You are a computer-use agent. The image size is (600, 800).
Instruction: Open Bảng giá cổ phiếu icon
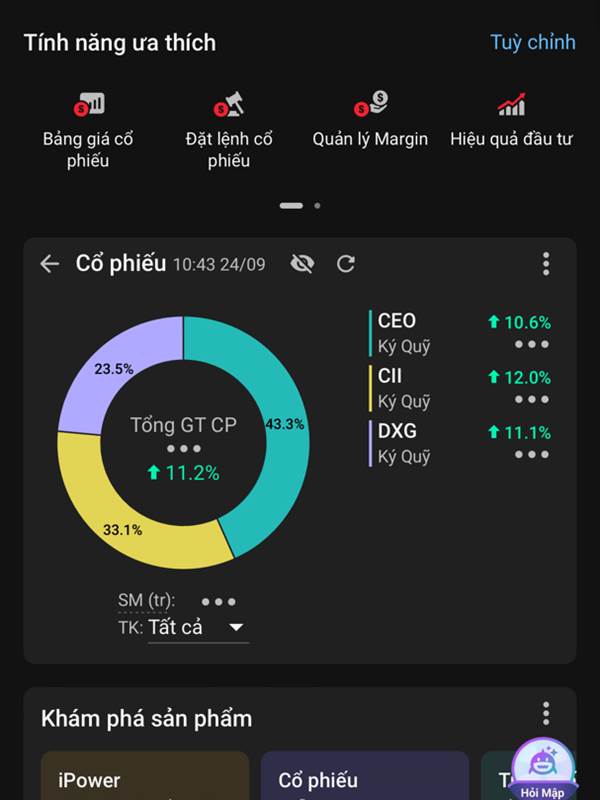coord(88,104)
